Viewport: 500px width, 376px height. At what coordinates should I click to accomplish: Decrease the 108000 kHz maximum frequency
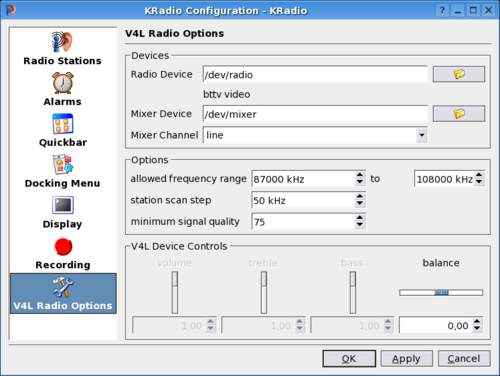pos(479,182)
